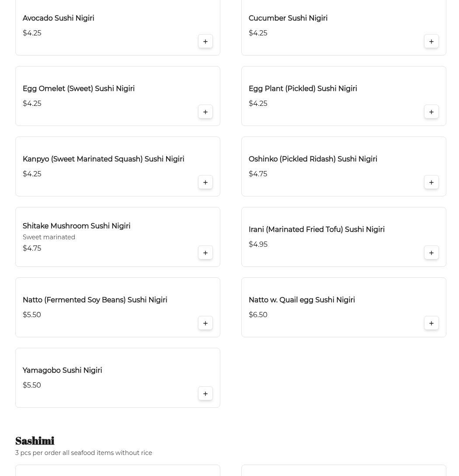Open Cucumber Sushi Nigiri item details
This screenshot has height=476, width=459.
click(x=288, y=18)
